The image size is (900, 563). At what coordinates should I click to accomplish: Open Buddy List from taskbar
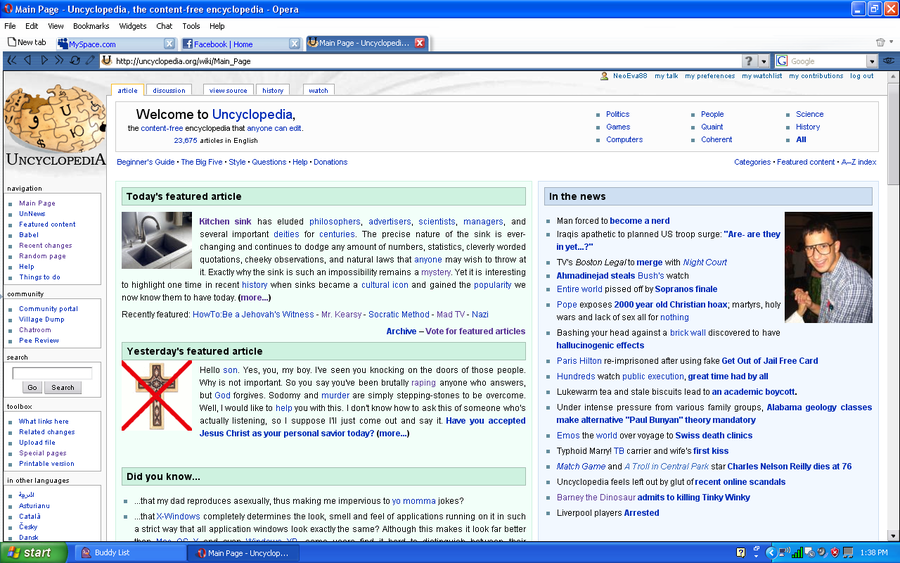pos(130,553)
